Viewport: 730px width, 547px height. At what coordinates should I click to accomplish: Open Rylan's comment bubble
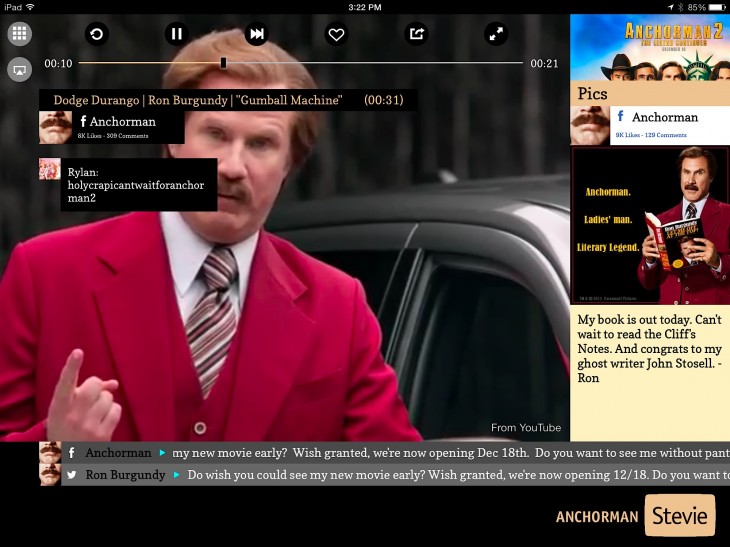click(x=139, y=185)
